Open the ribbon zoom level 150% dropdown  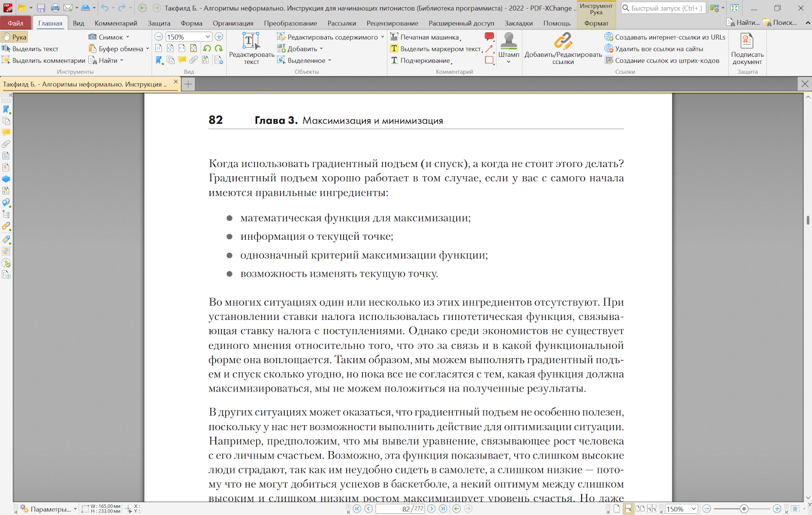(208, 37)
